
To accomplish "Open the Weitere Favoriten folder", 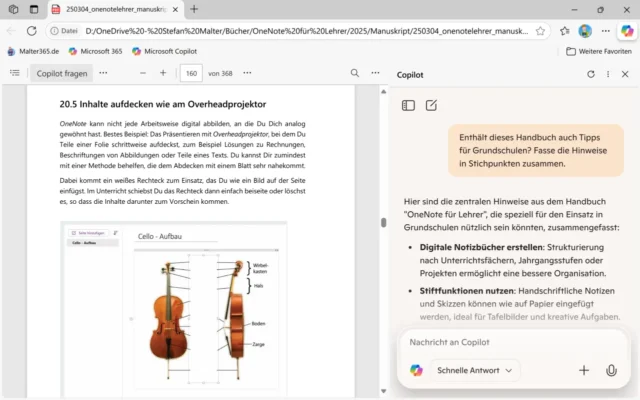I will pyautogui.click(x=598, y=50).
